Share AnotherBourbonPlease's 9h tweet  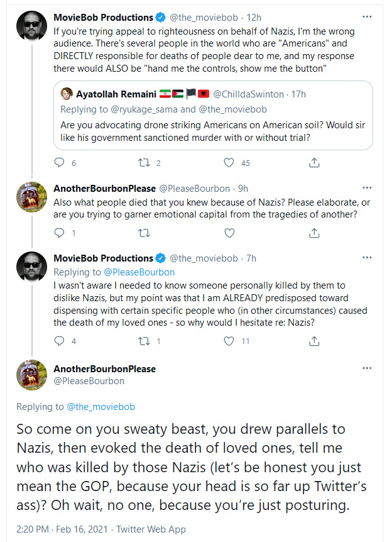pos(314,233)
